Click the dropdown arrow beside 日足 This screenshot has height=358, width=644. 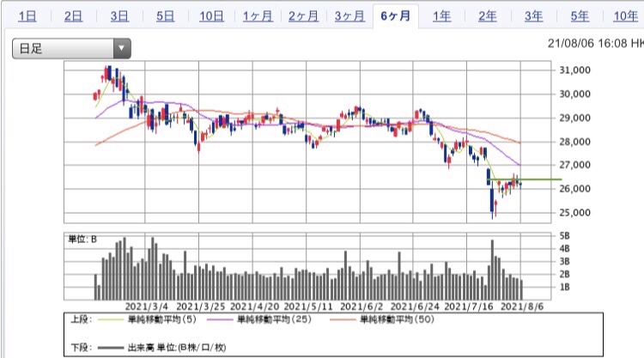[x=122, y=49]
